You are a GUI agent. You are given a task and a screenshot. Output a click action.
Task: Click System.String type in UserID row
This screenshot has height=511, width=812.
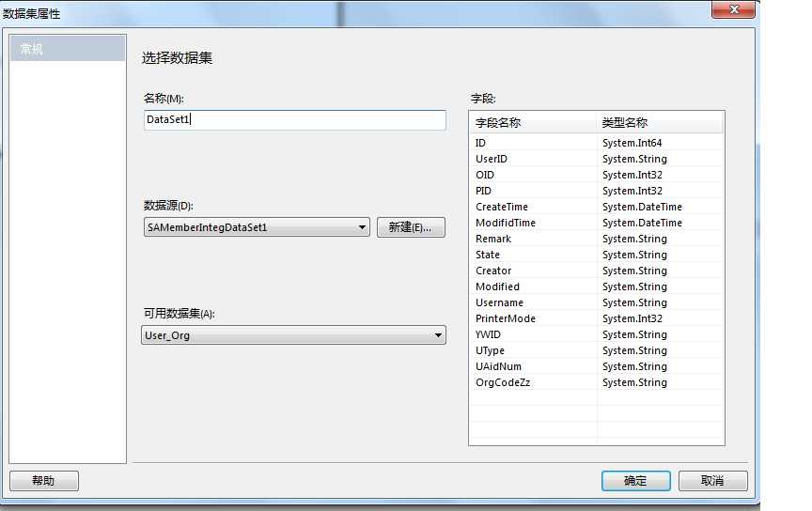(635, 159)
